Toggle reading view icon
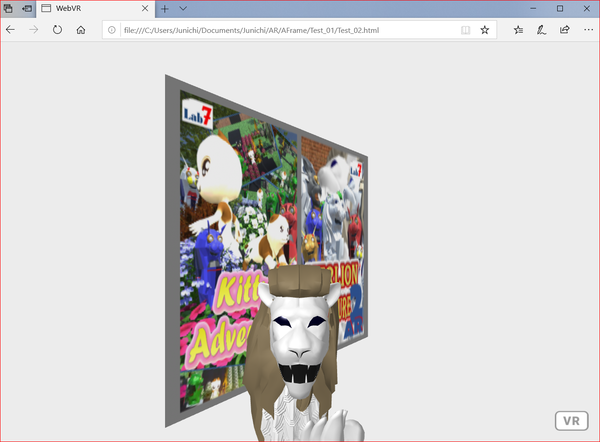 click(x=465, y=30)
